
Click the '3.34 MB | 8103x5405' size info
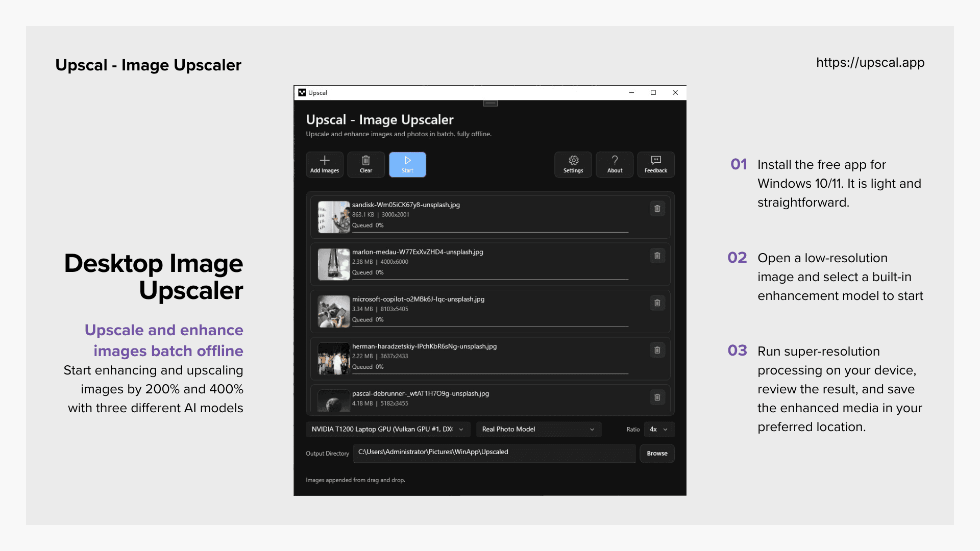(380, 309)
